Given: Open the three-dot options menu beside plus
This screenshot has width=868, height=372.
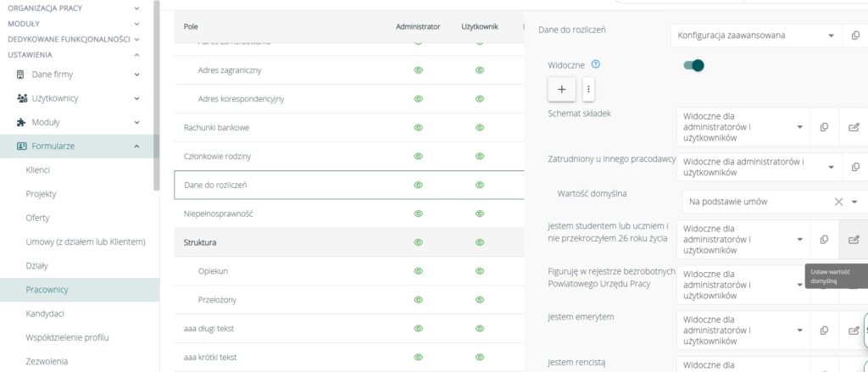Looking at the screenshot, I should pos(589,89).
